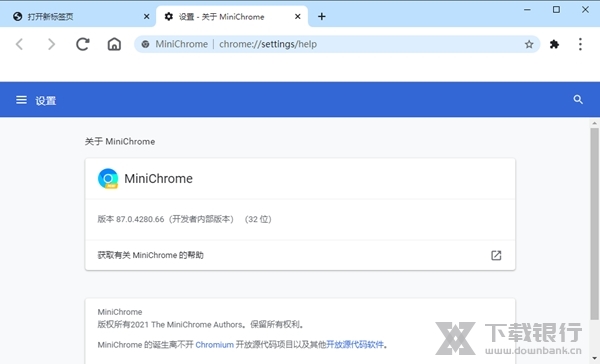Go forward to the next page
Image resolution: width=600 pixels, height=364 pixels.
51,44
